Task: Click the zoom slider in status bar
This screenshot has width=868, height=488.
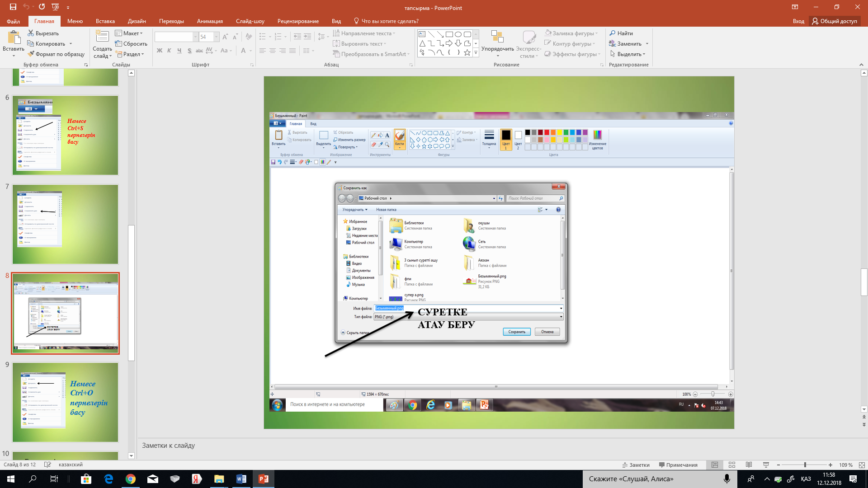Action: click(x=805, y=465)
